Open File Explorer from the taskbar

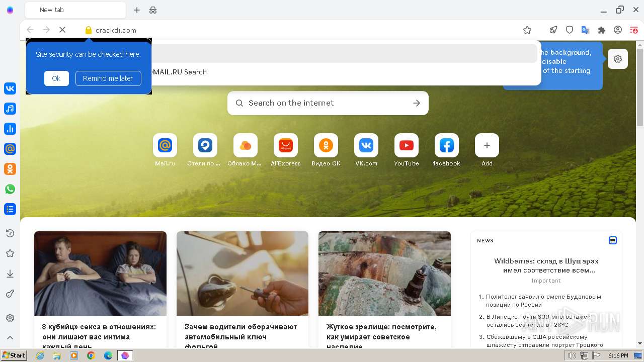click(57, 355)
